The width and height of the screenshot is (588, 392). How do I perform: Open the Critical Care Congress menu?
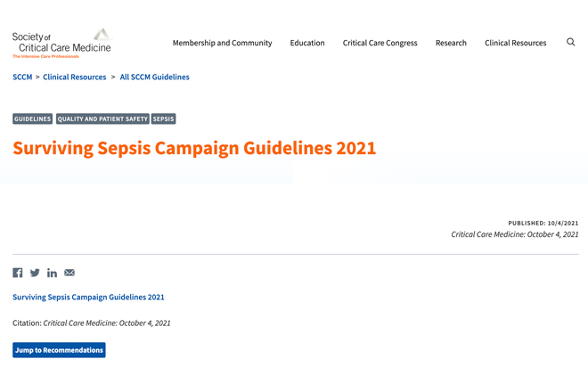[380, 43]
